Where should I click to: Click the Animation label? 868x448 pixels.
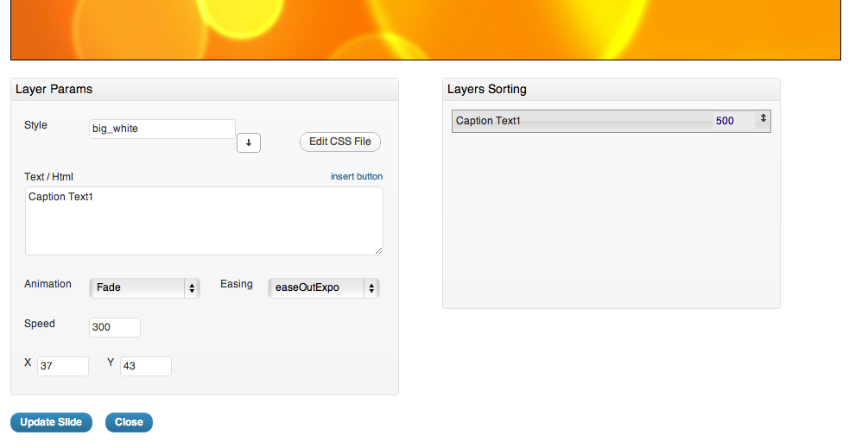point(48,284)
